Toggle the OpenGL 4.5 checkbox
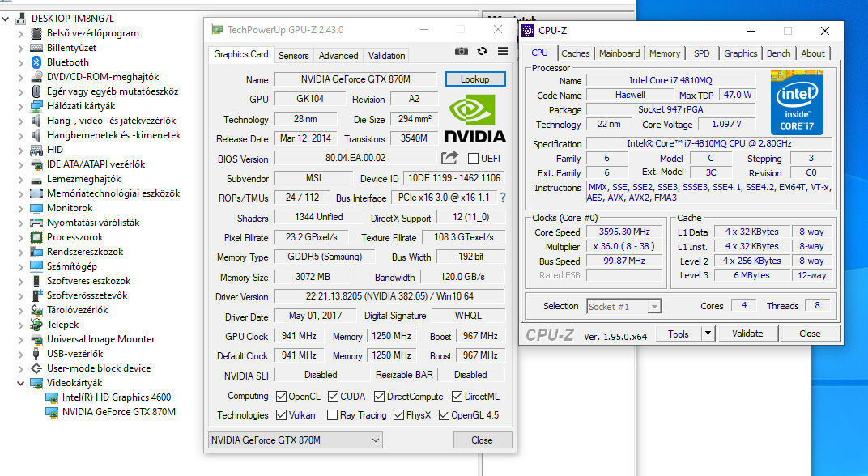 coord(444,415)
